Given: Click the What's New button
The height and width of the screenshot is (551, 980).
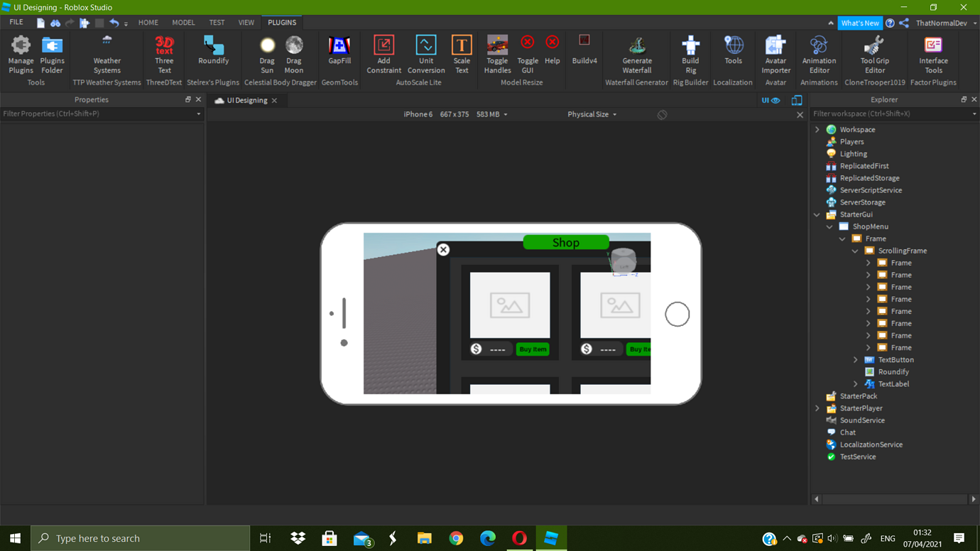Looking at the screenshot, I should click(x=860, y=22).
